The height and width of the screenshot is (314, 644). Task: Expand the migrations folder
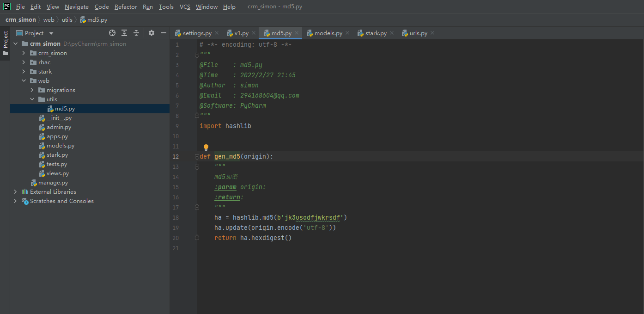[32, 90]
